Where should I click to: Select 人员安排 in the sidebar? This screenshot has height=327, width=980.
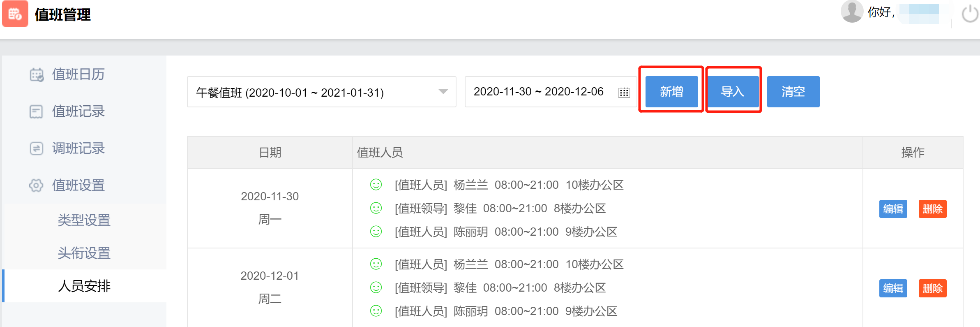point(84,286)
